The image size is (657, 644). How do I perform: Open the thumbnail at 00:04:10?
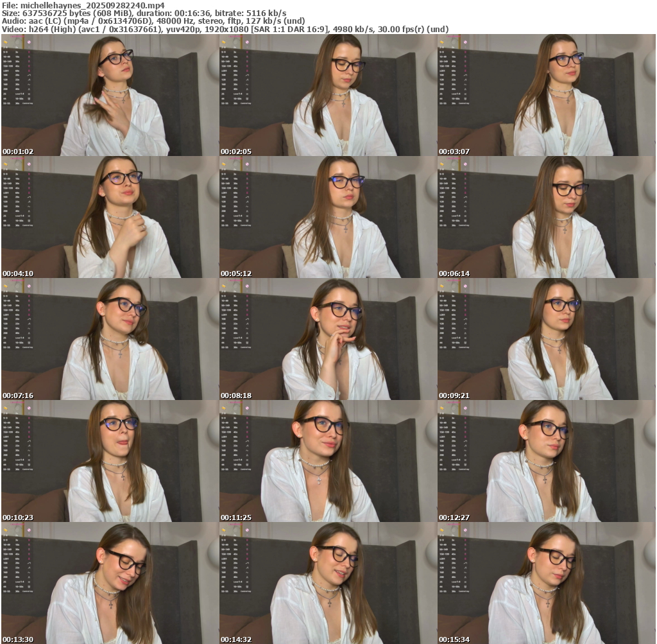110,217
